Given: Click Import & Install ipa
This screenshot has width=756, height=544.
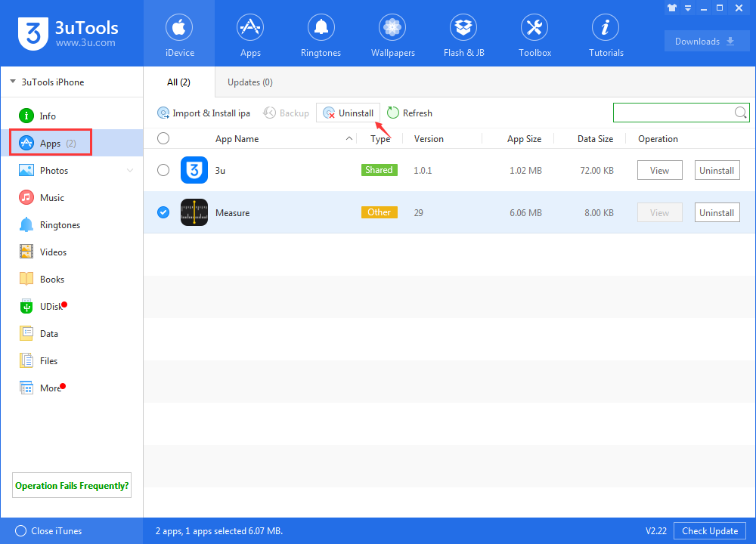Looking at the screenshot, I should (x=203, y=113).
